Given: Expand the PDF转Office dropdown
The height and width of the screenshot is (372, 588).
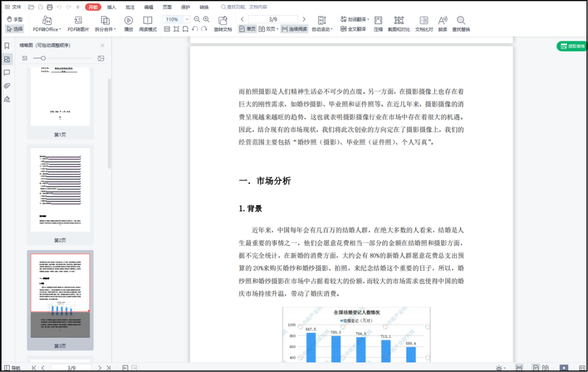Looking at the screenshot, I should coord(47,23).
